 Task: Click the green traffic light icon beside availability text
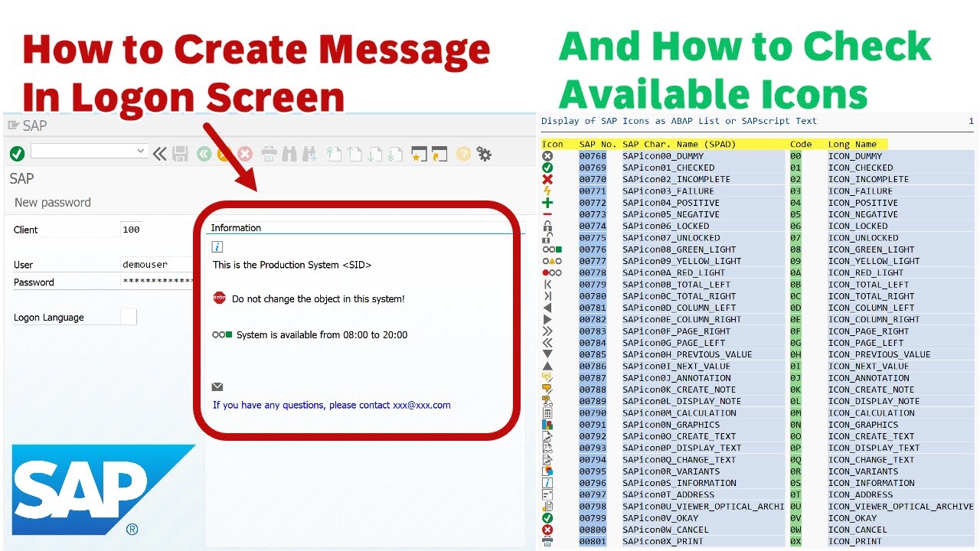point(222,334)
